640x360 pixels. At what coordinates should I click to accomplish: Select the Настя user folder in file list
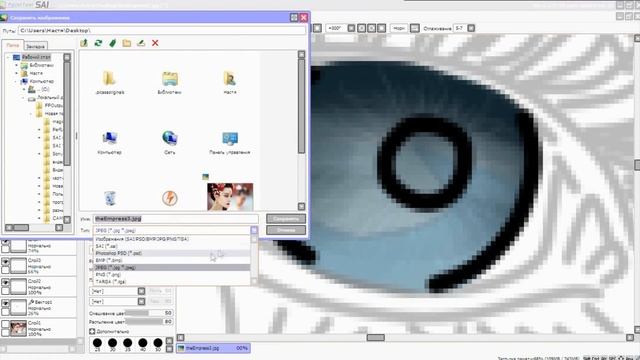click(230, 78)
